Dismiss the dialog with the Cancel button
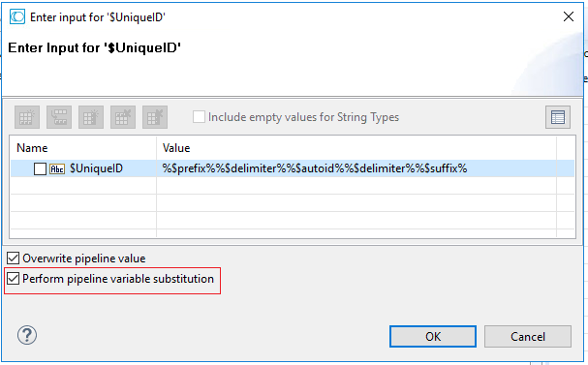 (x=528, y=337)
